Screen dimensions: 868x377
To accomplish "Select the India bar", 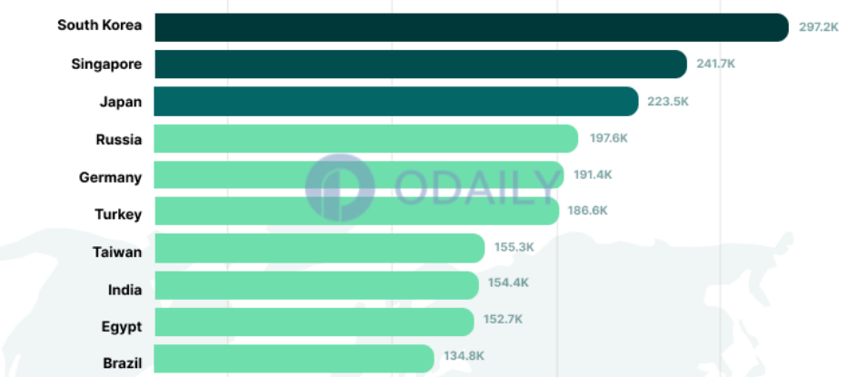I will (316, 285).
